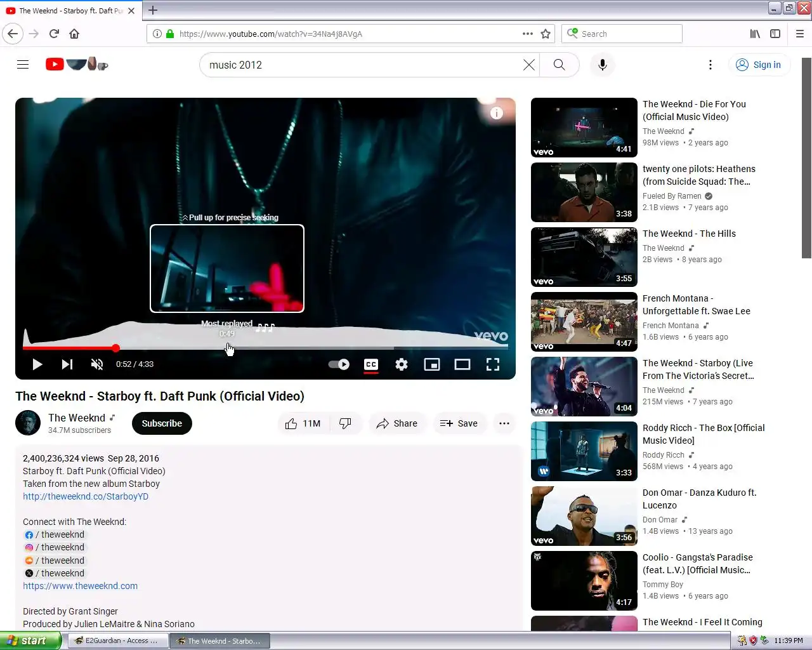Save video to a playlist
This screenshot has height=650, width=812.
459,423
